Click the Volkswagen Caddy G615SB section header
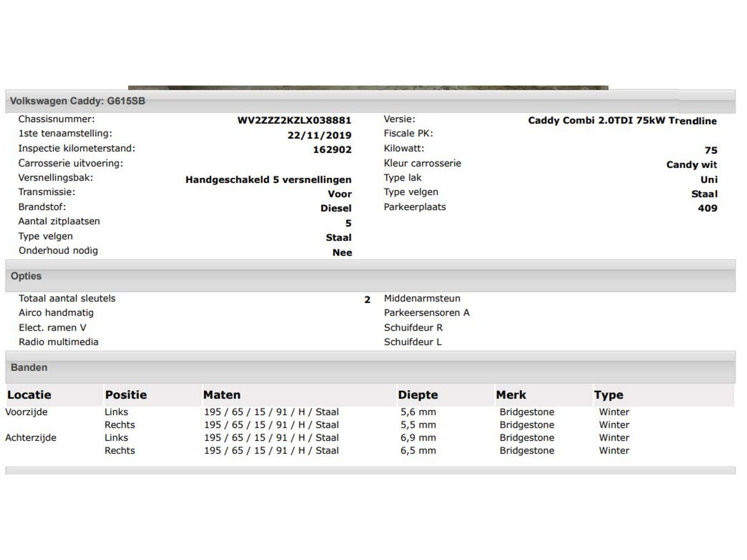 (x=77, y=101)
